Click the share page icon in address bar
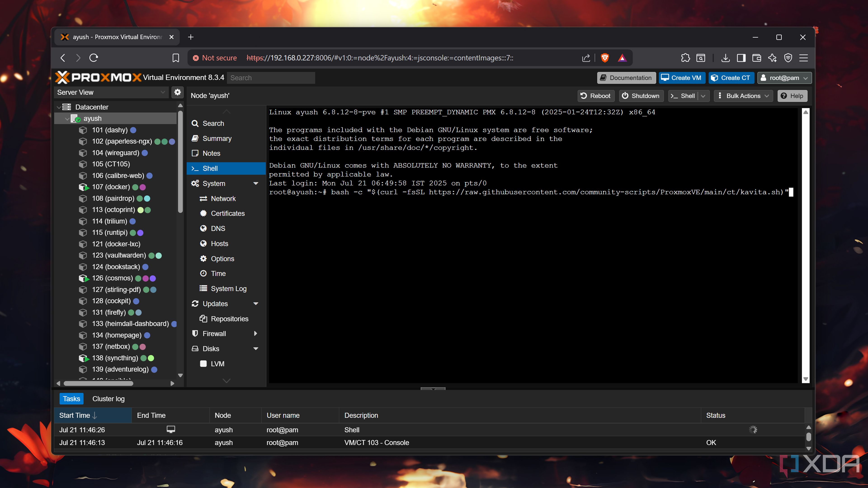This screenshot has width=868, height=488. click(586, 58)
